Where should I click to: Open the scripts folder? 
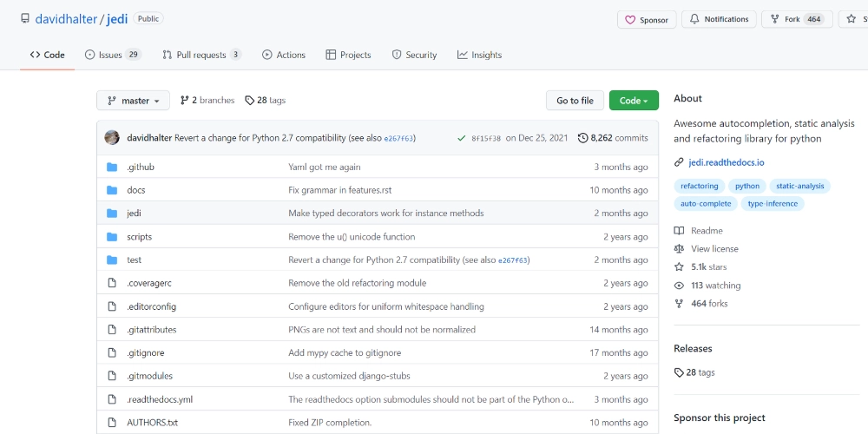139,236
